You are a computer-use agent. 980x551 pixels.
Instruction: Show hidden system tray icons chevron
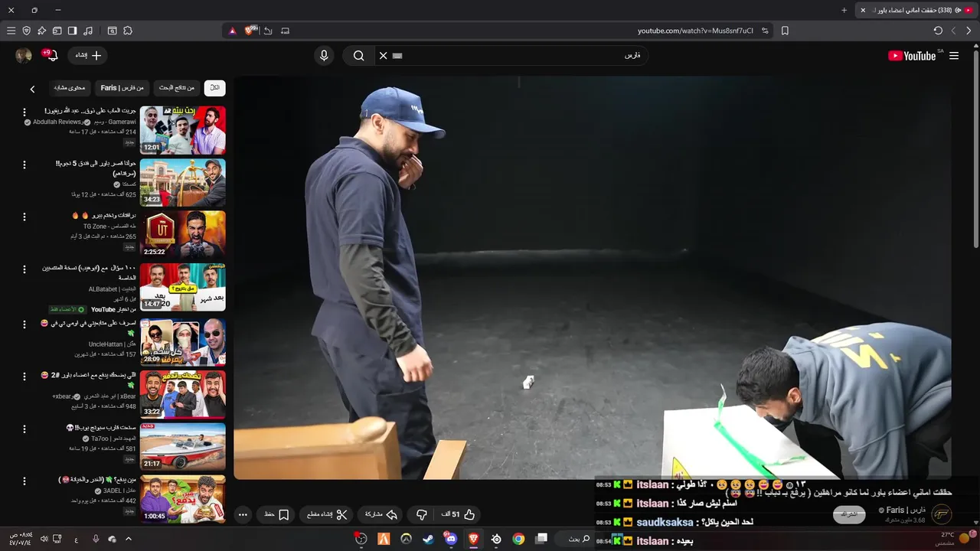click(x=129, y=539)
